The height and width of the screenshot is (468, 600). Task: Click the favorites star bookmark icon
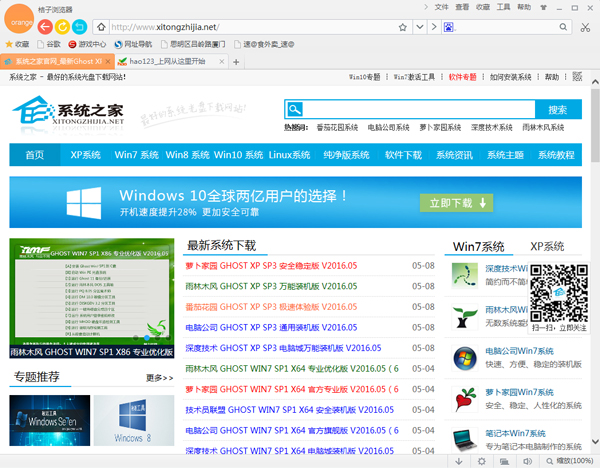point(10,44)
